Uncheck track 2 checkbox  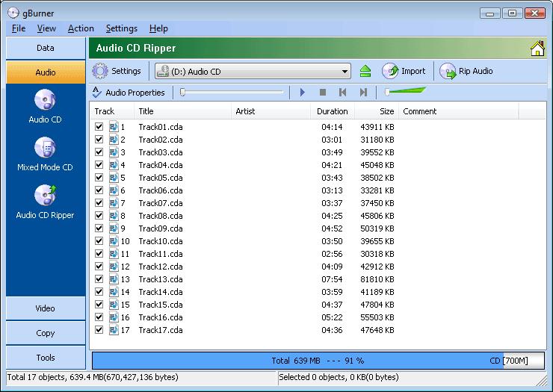(99, 139)
